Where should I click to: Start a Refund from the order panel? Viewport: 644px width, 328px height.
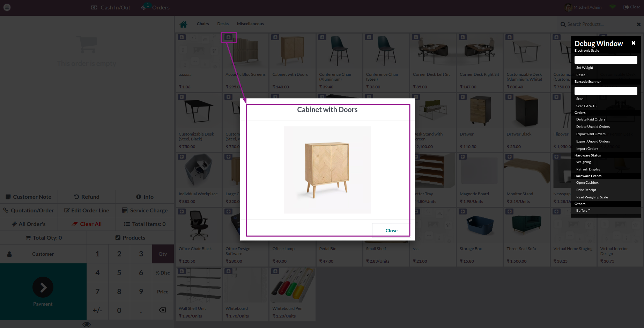pyautogui.click(x=87, y=197)
